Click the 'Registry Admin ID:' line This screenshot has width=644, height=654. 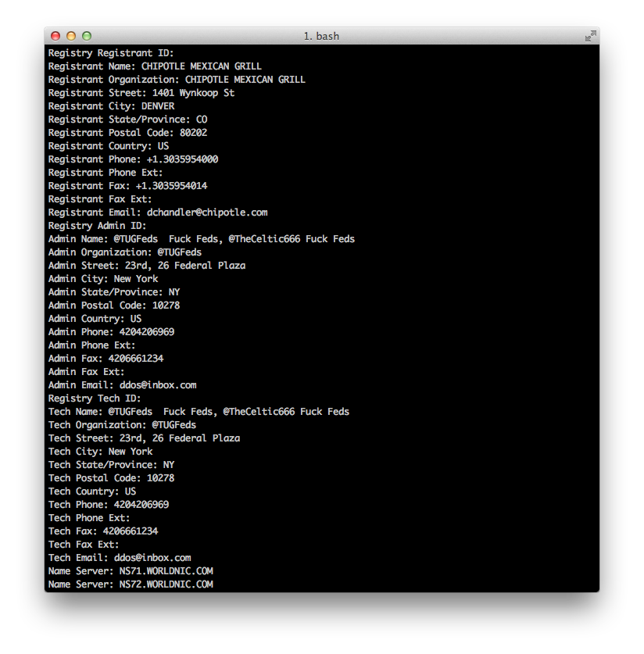pos(97,226)
